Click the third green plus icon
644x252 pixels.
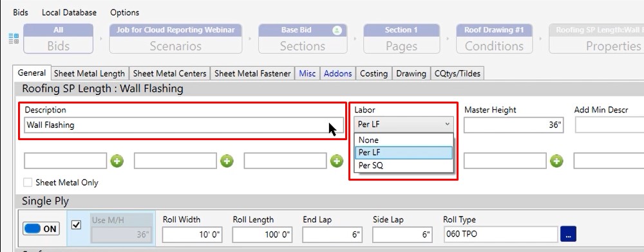[337, 161]
